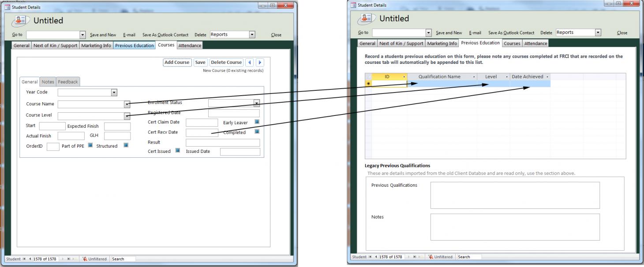The image size is (644, 267).
Task: Open the Reports dropdown in left window
Action: pyautogui.click(x=252, y=34)
